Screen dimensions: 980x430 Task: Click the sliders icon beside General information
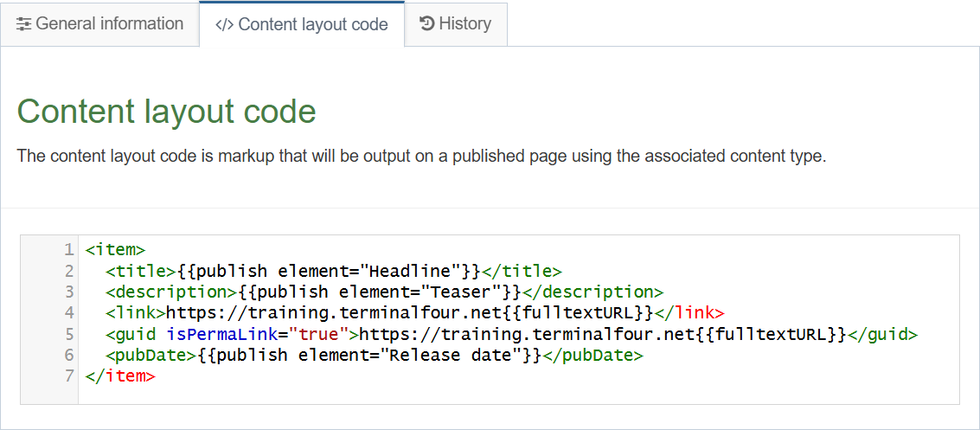[x=23, y=24]
